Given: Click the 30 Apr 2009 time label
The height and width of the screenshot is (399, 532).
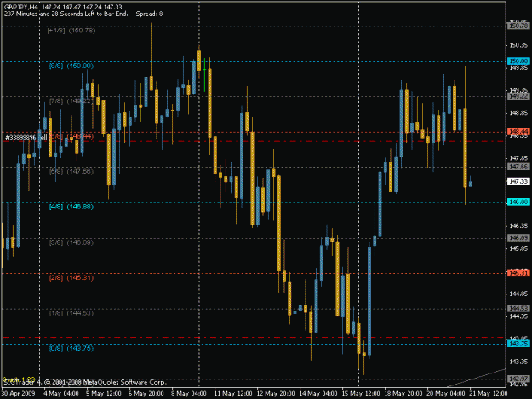Looking at the screenshot, I should tap(18, 394).
